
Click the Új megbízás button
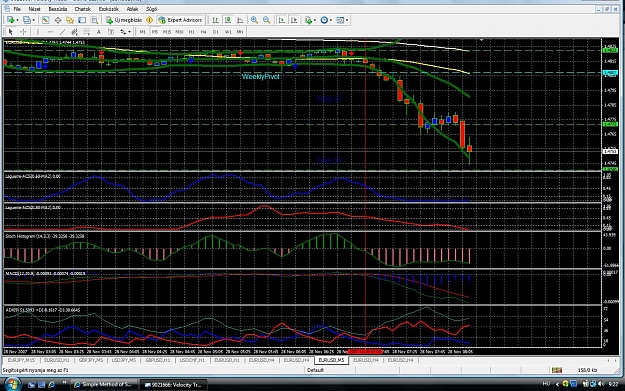pyautogui.click(x=124, y=20)
